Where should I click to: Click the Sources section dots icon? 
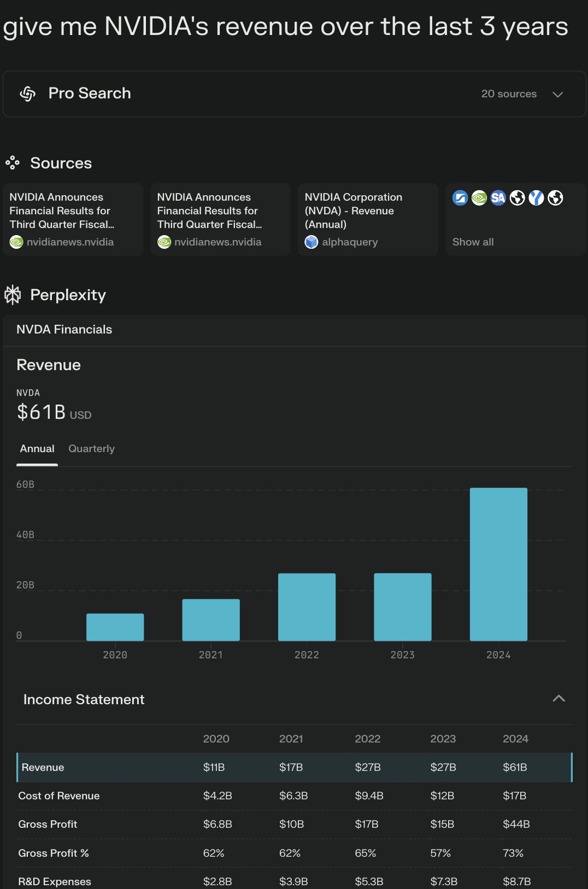13,163
